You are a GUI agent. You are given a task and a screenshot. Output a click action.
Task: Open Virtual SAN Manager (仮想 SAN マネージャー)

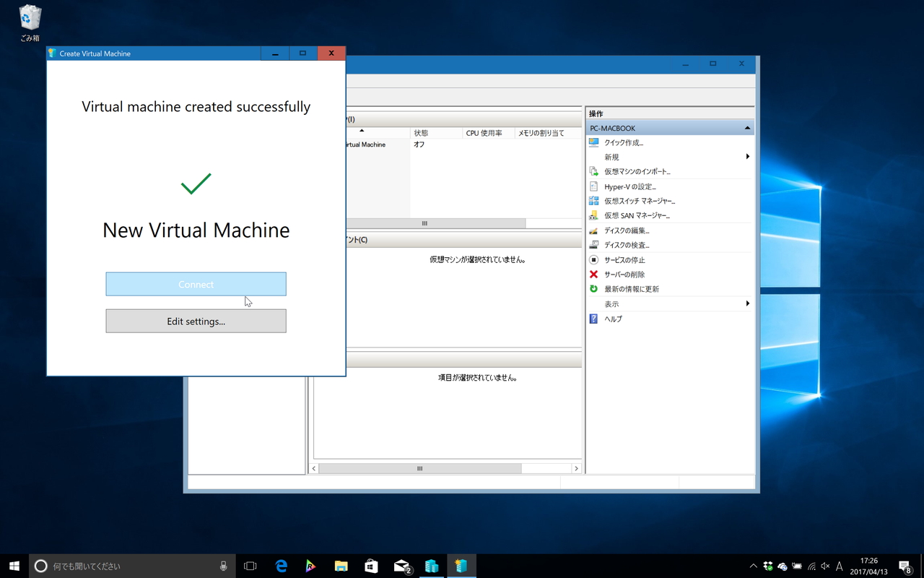pyautogui.click(x=637, y=215)
